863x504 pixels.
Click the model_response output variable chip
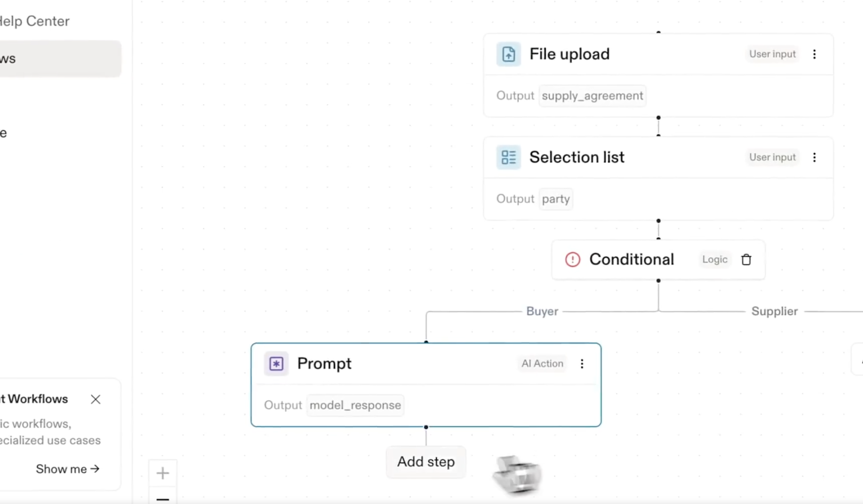coord(355,405)
